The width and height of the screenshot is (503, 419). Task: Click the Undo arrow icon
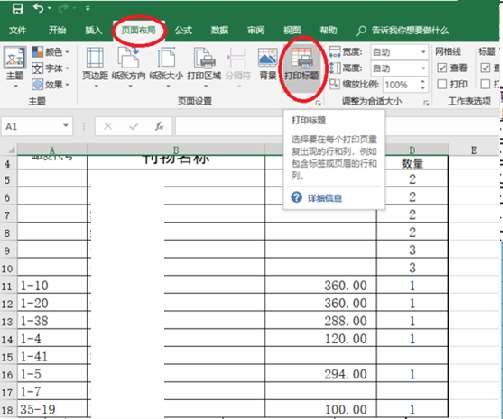click(x=38, y=9)
